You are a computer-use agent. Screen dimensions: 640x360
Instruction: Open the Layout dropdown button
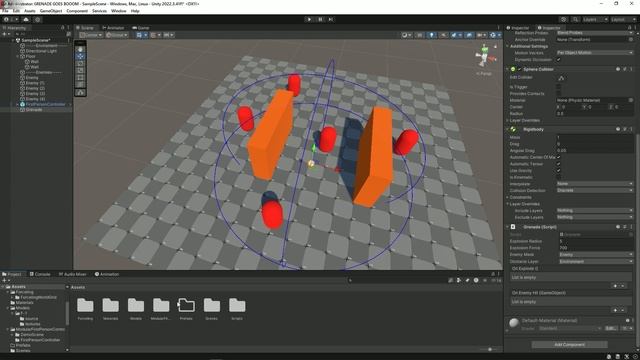[623, 19]
